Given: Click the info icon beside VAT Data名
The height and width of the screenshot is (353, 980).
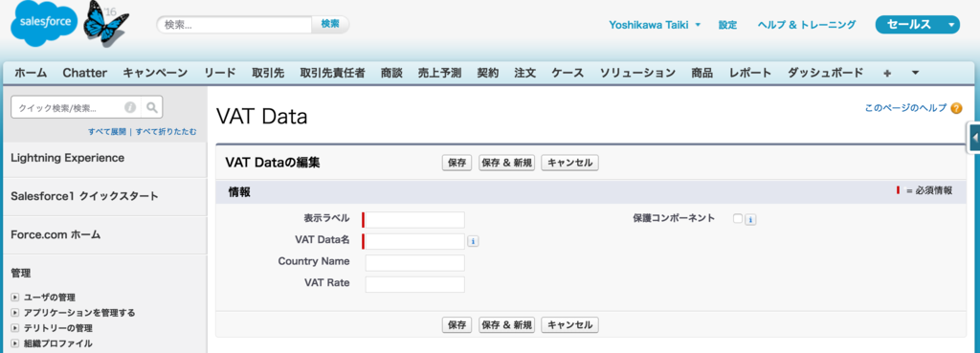Looking at the screenshot, I should click(473, 241).
